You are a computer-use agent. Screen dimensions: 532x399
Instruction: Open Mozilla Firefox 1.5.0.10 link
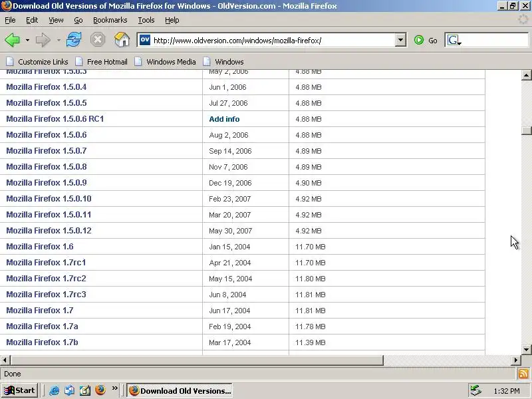49,198
